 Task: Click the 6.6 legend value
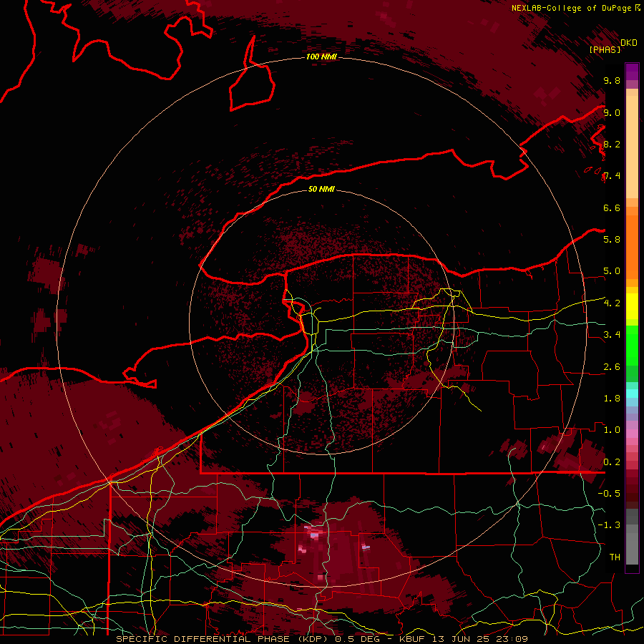[612, 208]
